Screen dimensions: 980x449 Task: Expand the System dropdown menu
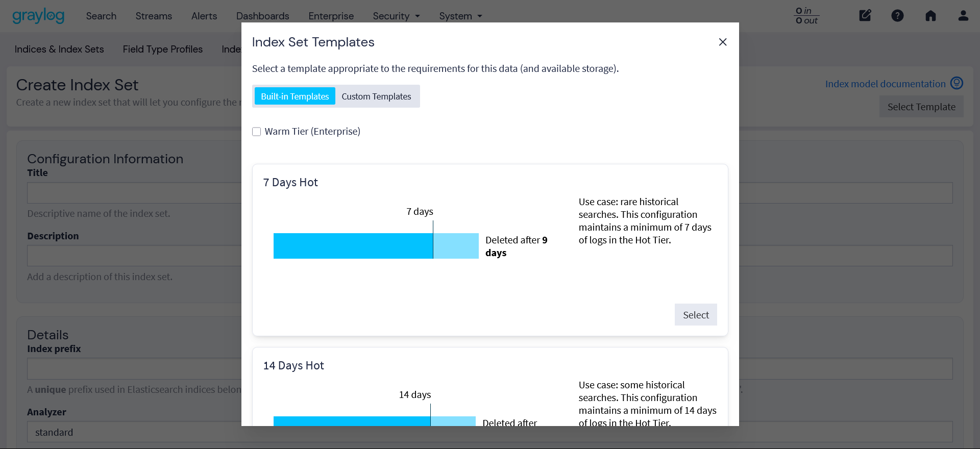(460, 16)
